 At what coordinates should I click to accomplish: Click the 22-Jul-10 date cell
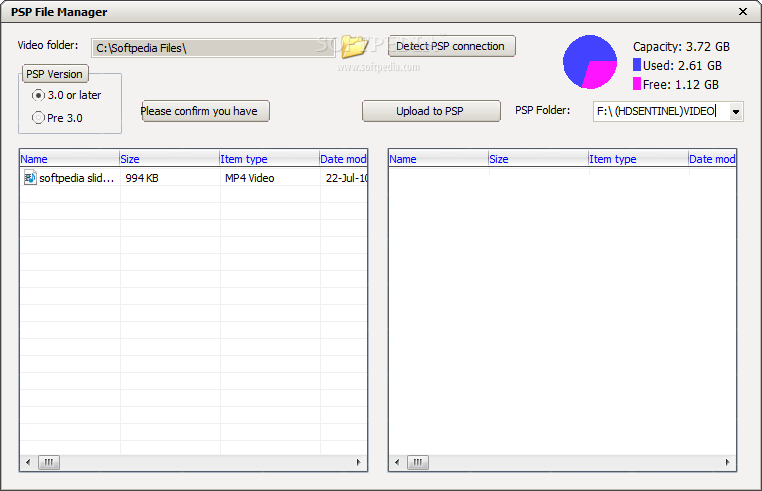[x=346, y=178]
